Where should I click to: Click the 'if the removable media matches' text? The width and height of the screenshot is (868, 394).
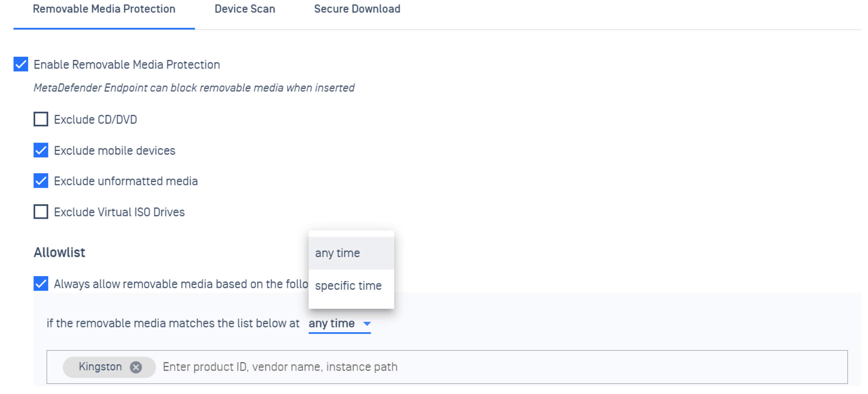coord(173,323)
